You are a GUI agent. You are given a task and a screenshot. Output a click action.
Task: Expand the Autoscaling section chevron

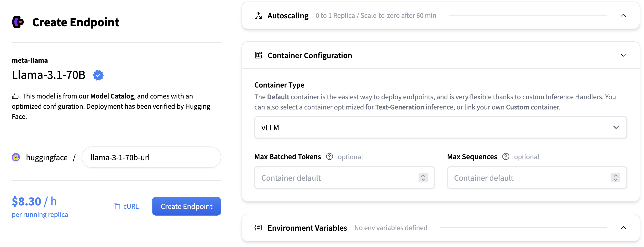[623, 16]
